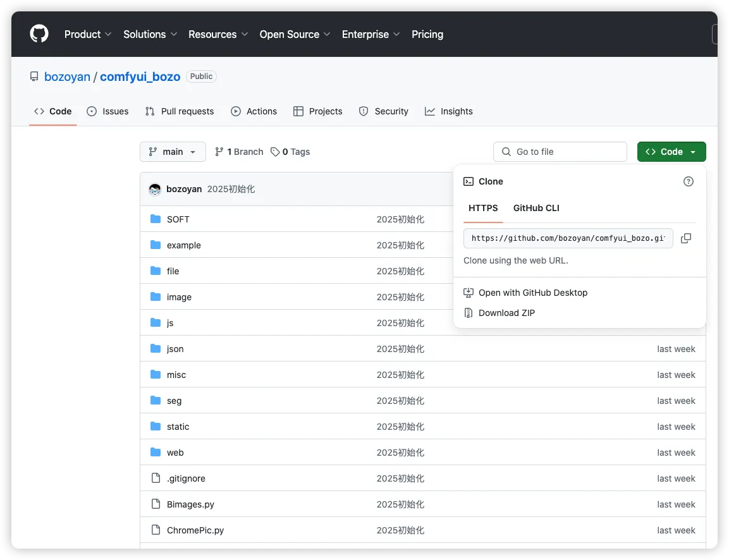Open the Projects tab
The height and width of the screenshot is (560, 729).
318,111
